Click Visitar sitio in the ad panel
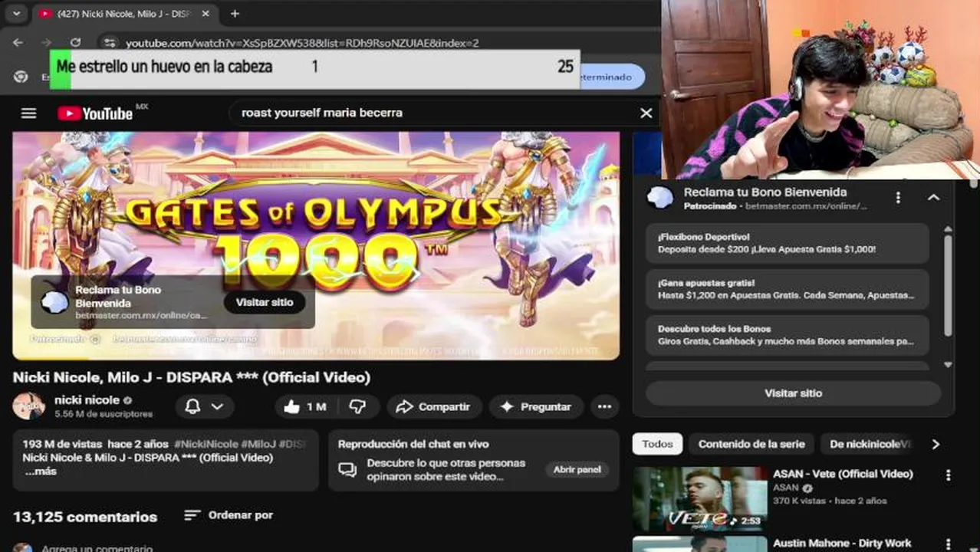 click(793, 393)
